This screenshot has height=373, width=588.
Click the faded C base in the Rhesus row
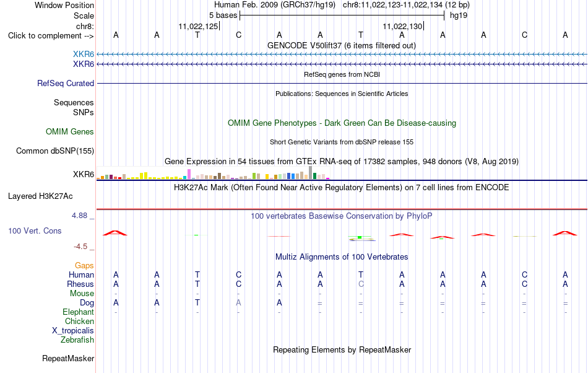click(x=361, y=284)
